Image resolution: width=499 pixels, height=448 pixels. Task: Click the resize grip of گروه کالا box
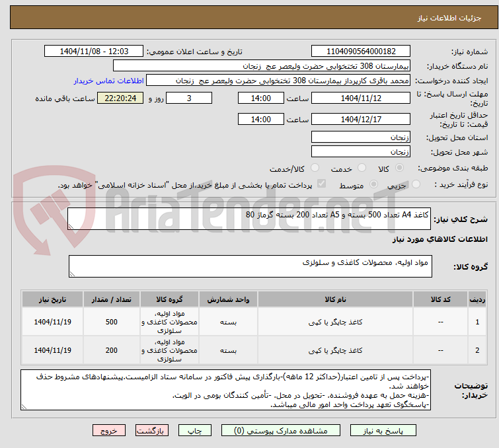coord(72,274)
